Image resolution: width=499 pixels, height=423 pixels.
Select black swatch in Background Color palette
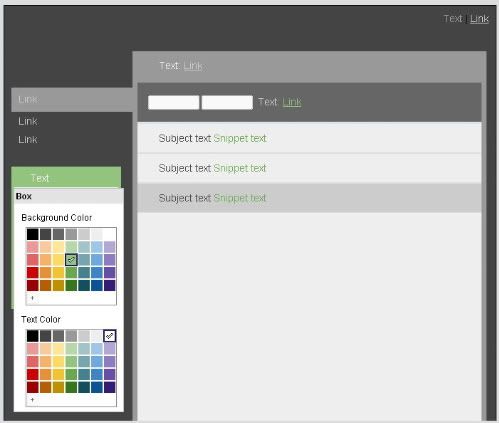tap(33, 234)
